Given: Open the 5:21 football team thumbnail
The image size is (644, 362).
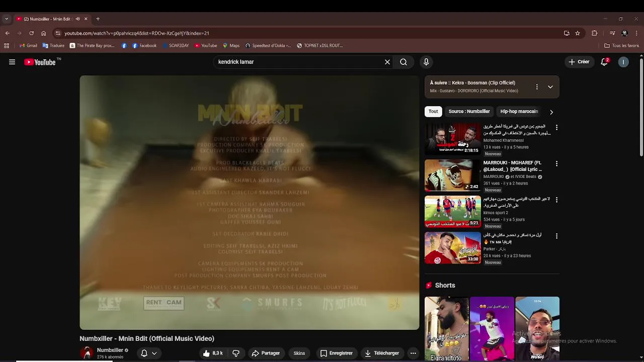Looking at the screenshot, I should (452, 212).
